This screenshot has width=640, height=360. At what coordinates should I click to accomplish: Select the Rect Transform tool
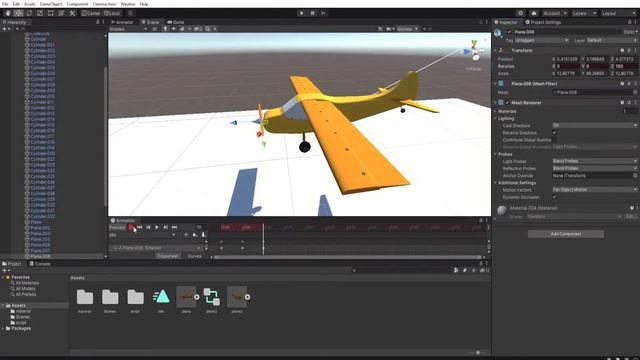click(x=50, y=13)
